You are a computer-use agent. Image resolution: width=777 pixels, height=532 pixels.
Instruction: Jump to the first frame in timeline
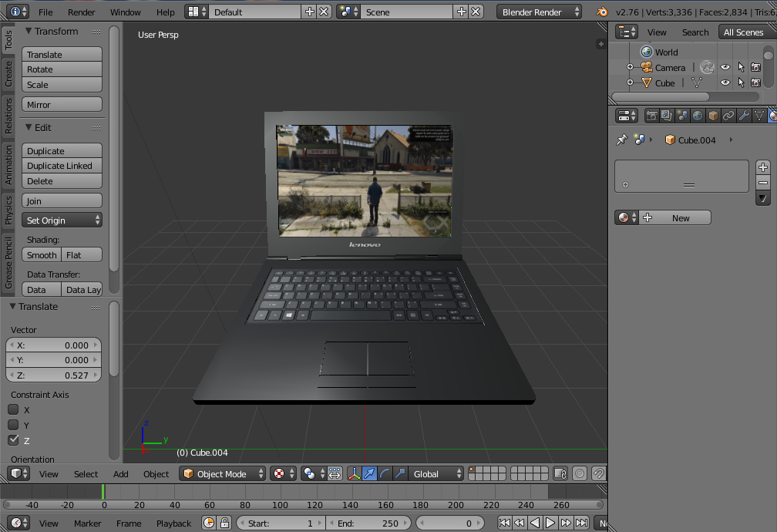(x=504, y=523)
